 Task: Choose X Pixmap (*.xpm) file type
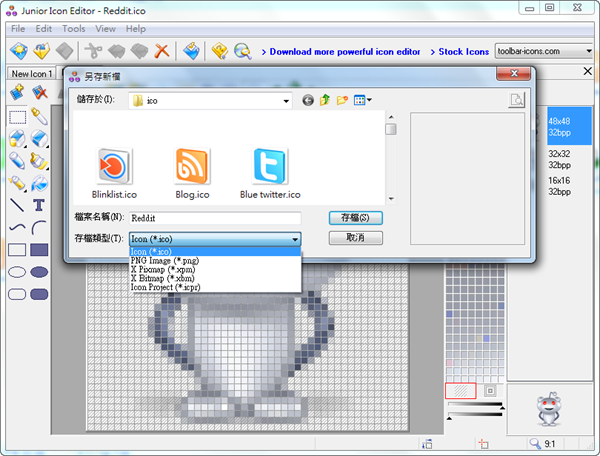tap(215, 269)
